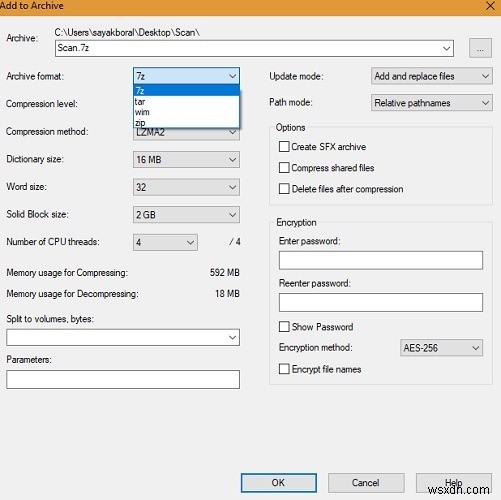Open the Path mode dropdown
This screenshot has width=501, height=500.
[432, 103]
